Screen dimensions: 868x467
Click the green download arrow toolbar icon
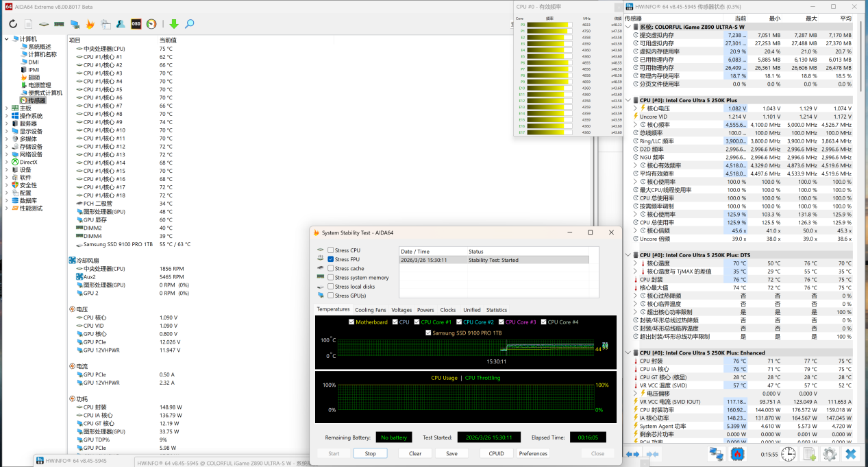[x=173, y=24]
